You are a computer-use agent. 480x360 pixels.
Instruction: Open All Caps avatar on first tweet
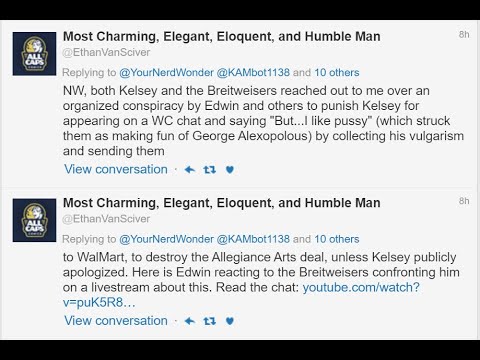(x=34, y=54)
